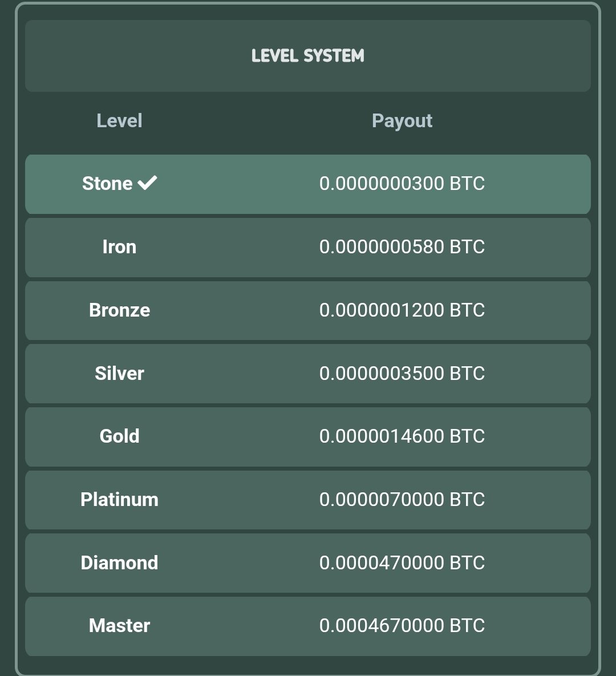Select the Silver level row
616x676 pixels.
click(308, 374)
